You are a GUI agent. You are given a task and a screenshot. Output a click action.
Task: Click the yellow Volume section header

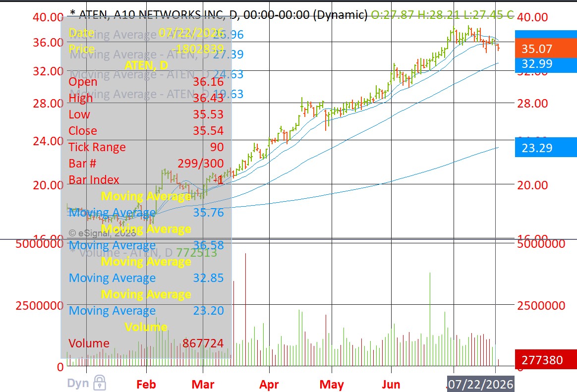click(146, 327)
